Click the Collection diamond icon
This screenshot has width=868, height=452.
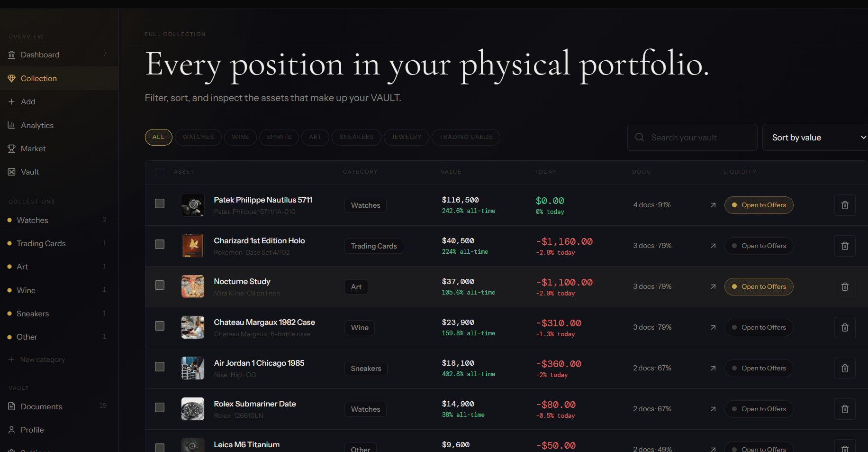(x=11, y=78)
